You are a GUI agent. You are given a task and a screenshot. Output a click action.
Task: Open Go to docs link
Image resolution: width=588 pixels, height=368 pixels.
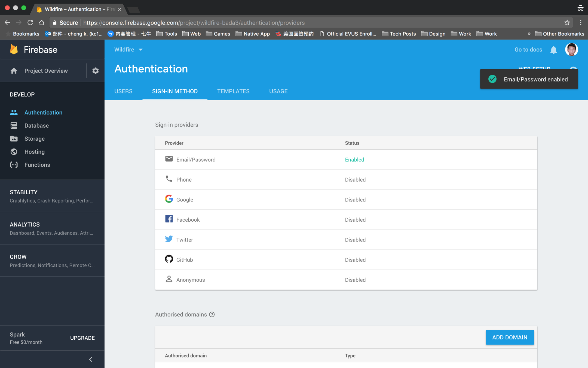click(528, 50)
